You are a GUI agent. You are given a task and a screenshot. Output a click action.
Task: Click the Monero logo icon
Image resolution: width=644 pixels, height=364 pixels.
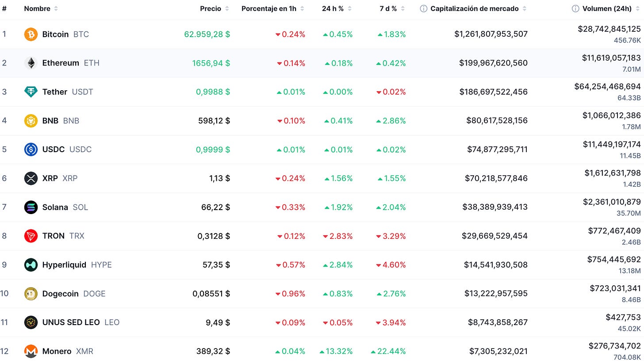(x=31, y=351)
